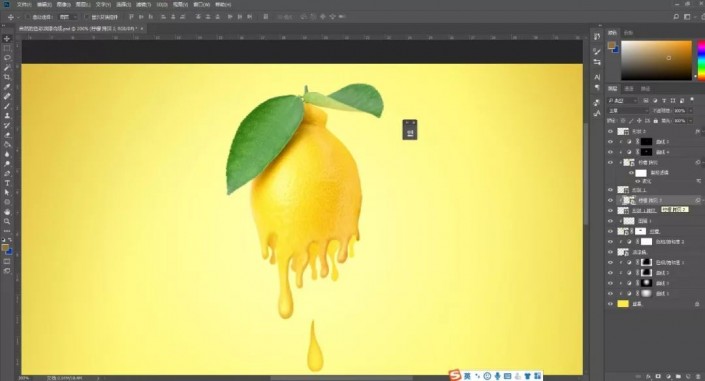Switch to the 路径 (Paths) tab

click(x=646, y=89)
